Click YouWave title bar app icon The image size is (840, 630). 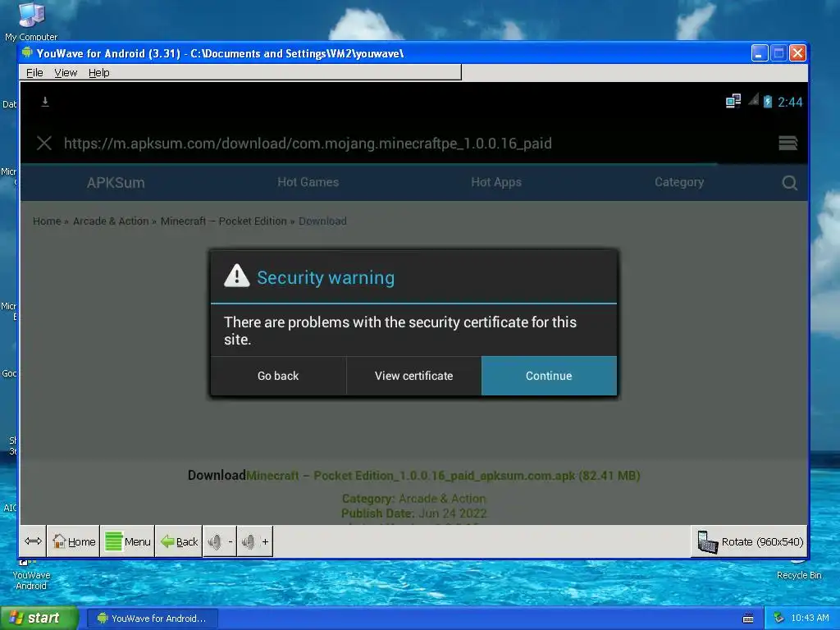[27, 52]
